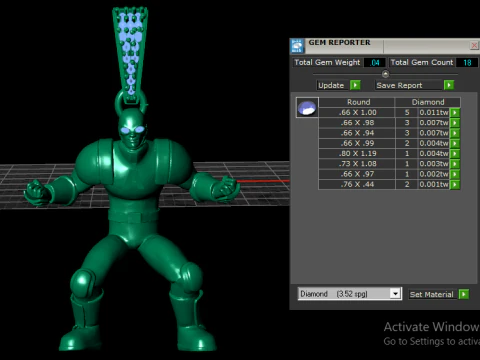
Task: Click the Gem Reporter logo icon
Action: coord(297,46)
